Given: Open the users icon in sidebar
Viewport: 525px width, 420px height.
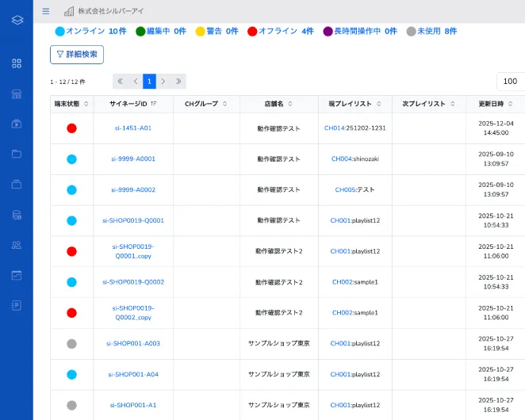Looking at the screenshot, I should click(x=17, y=245).
